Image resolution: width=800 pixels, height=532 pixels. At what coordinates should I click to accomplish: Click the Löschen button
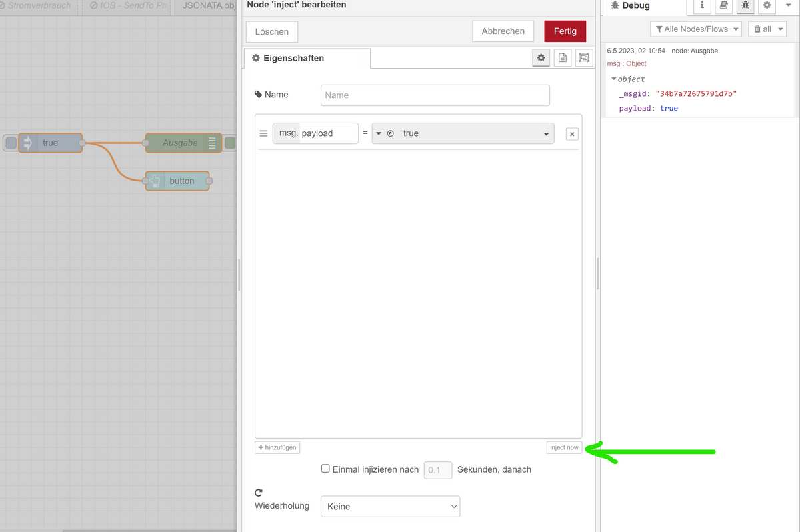click(272, 31)
